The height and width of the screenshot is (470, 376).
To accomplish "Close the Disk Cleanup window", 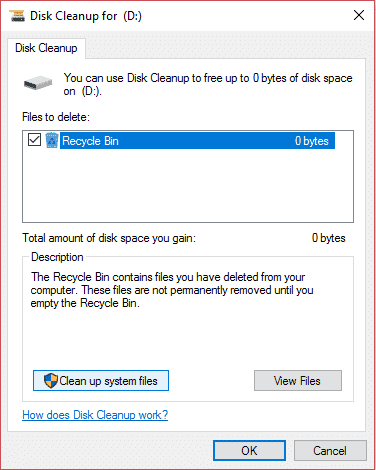I will pos(359,15).
